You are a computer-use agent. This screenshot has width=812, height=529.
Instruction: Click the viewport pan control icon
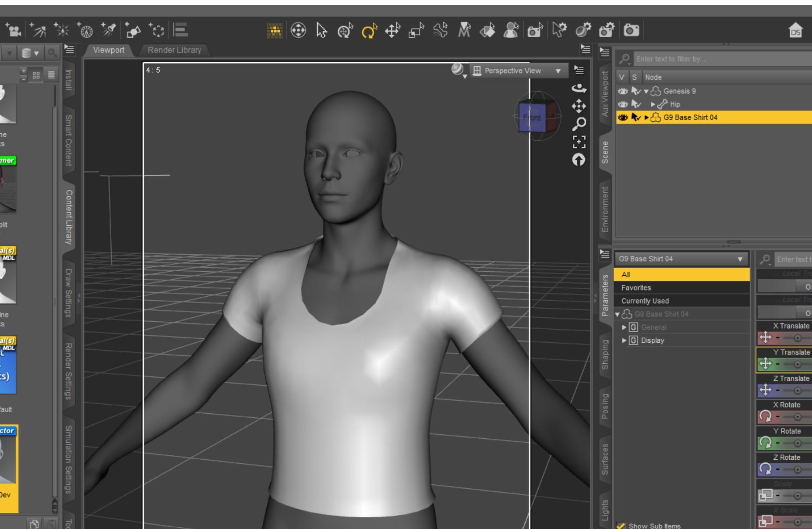click(579, 106)
